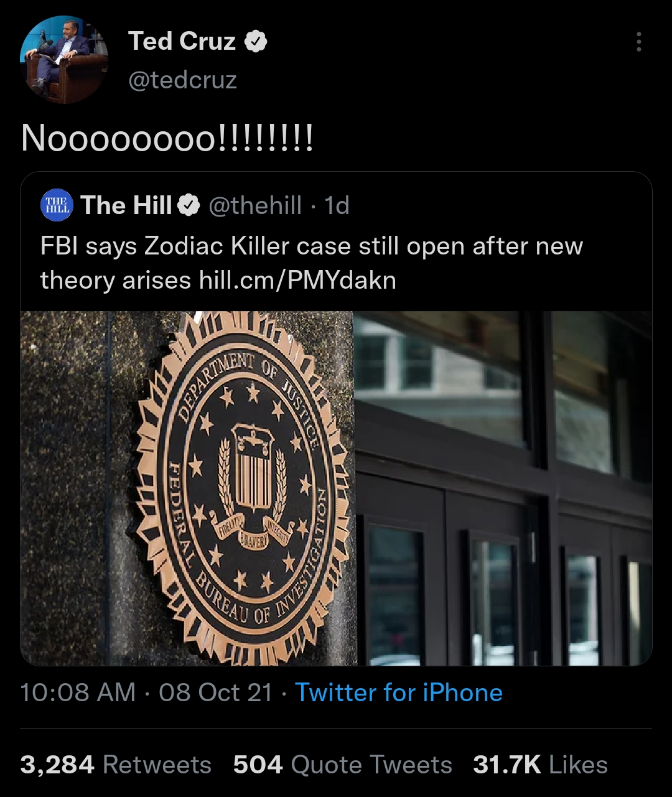View the 504 Quote Tweets
The height and width of the screenshot is (797, 672).
point(342,765)
